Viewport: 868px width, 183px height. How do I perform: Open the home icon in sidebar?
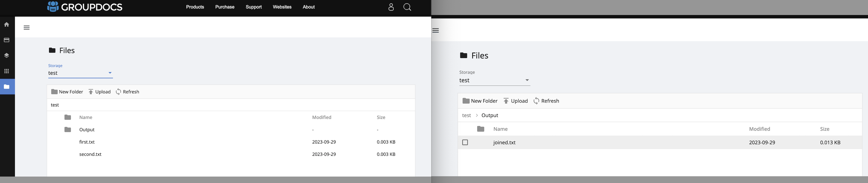6,24
